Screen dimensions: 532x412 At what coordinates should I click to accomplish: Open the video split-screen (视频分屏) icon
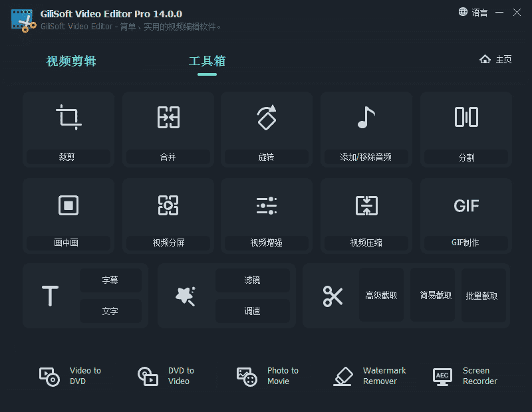pos(168,205)
